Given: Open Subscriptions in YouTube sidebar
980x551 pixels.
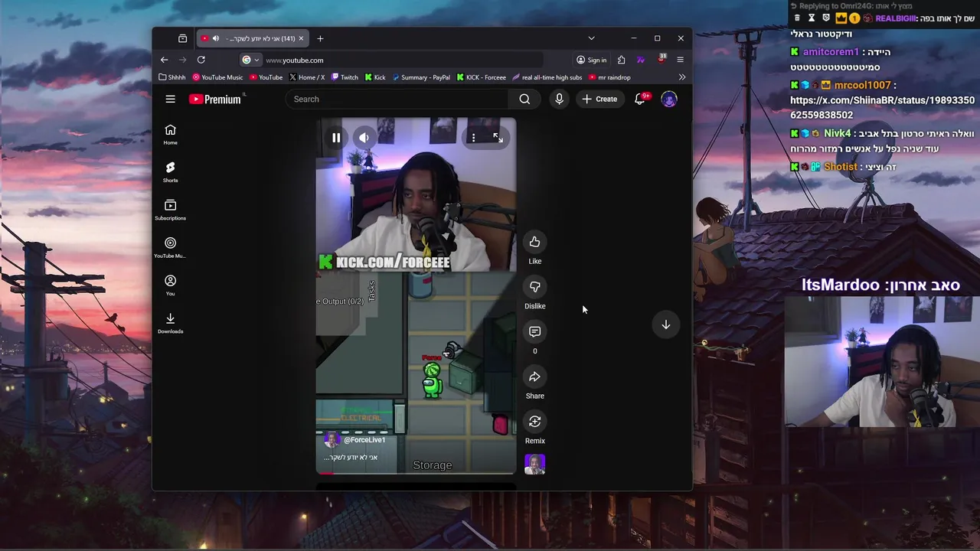Looking at the screenshot, I should (170, 210).
